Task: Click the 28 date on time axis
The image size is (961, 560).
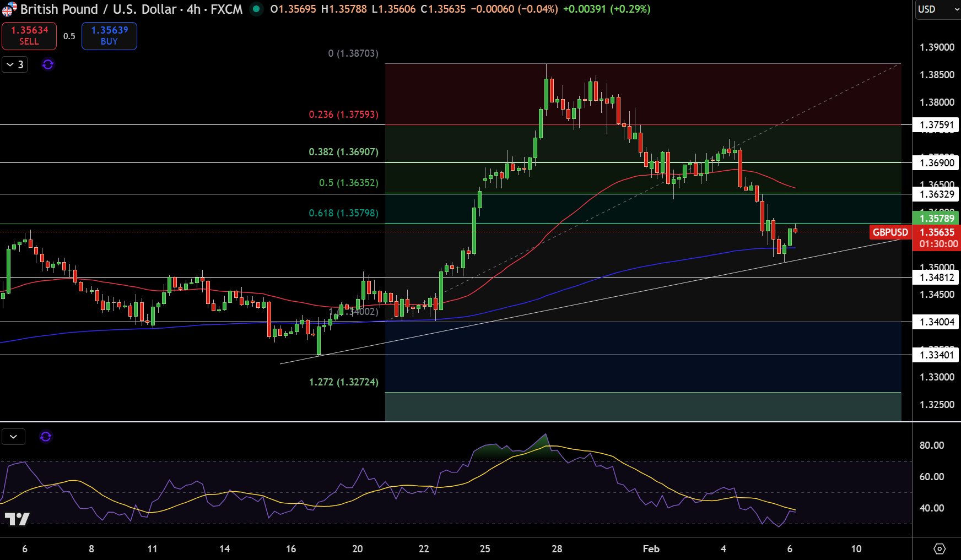Action: pos(557,549)
